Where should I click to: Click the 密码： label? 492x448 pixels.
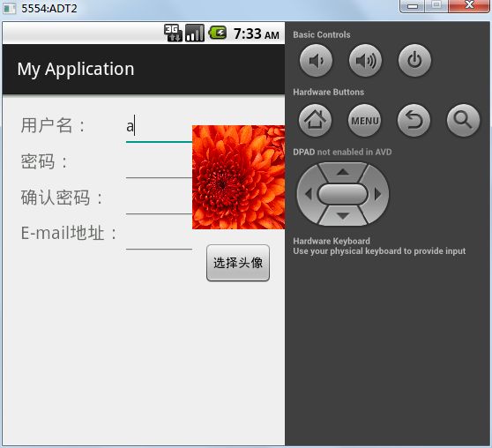pyautogui.click(x=44, y=161)
